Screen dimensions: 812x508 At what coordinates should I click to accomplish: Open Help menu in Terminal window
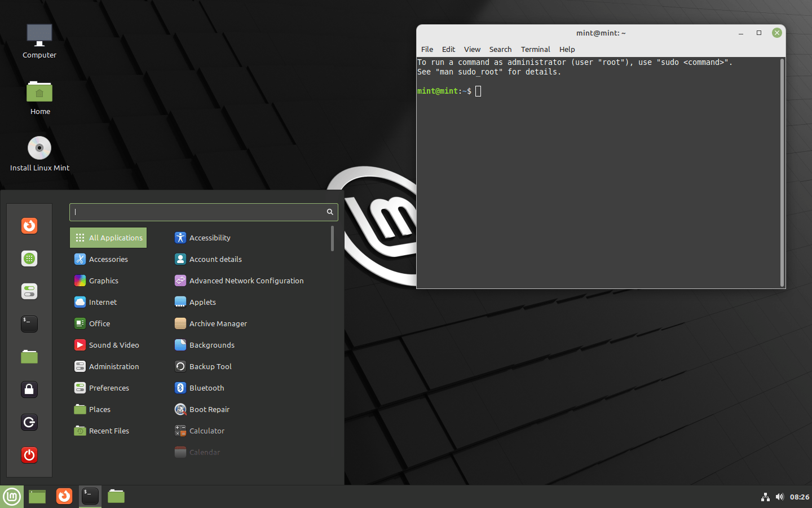coord(567,49)
